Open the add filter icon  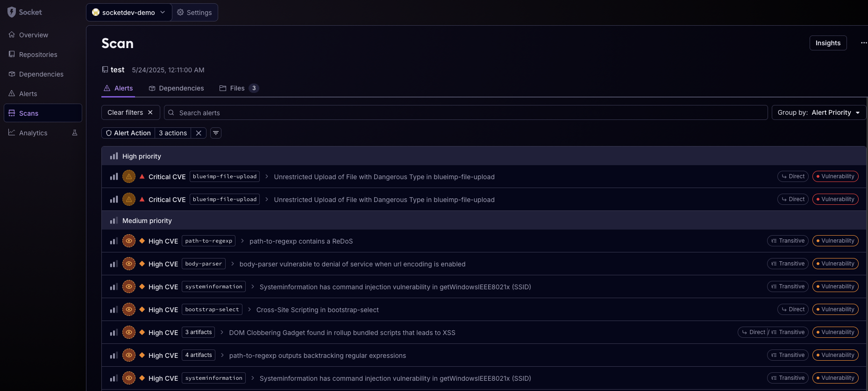pyautogui.click(x=216, y=133)
